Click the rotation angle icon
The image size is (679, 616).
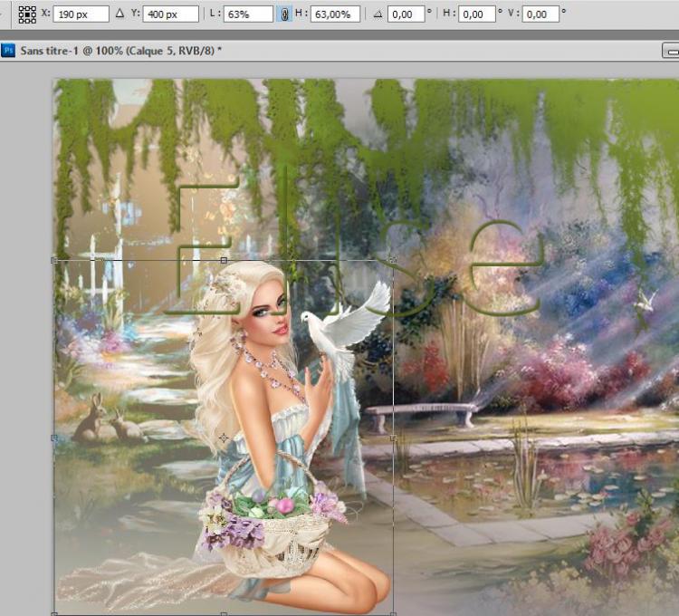[378, 14]
